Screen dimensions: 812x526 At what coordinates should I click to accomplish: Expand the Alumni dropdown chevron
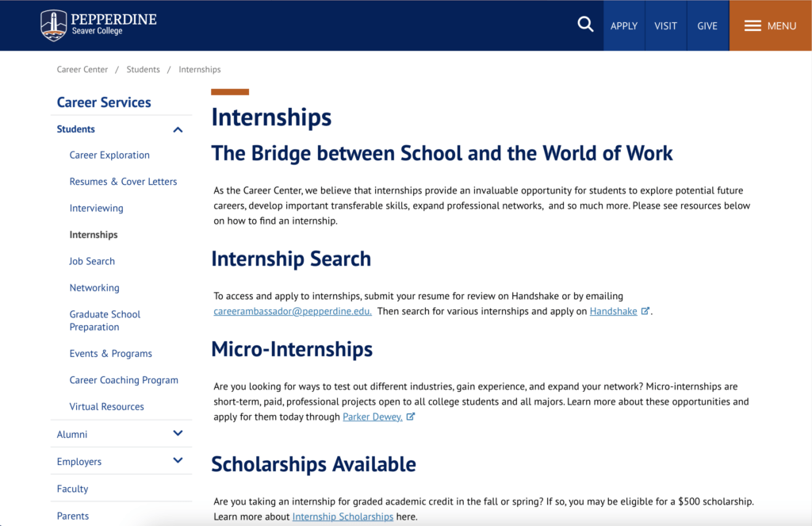coord(178,434)
